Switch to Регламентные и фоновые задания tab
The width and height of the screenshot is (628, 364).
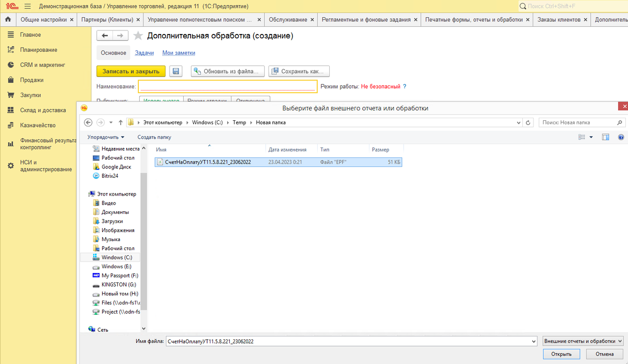tap(366, 19)
